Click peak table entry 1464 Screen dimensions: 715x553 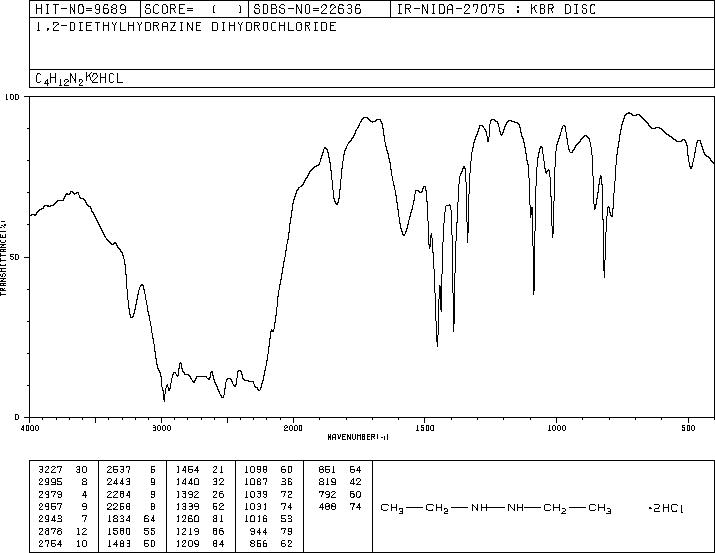187,470
